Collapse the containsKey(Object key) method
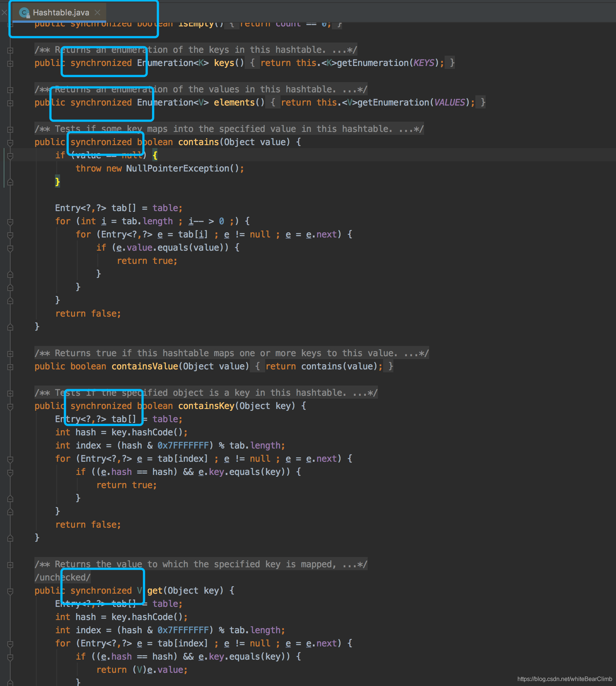The height and width of the screenshot is (686, 616). point(10,406)
